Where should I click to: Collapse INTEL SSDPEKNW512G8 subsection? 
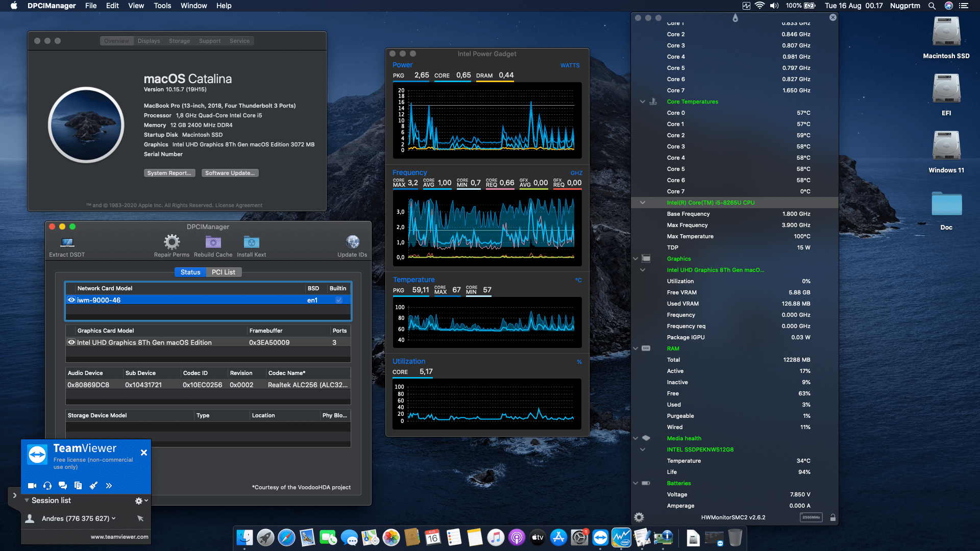point(643,449)
